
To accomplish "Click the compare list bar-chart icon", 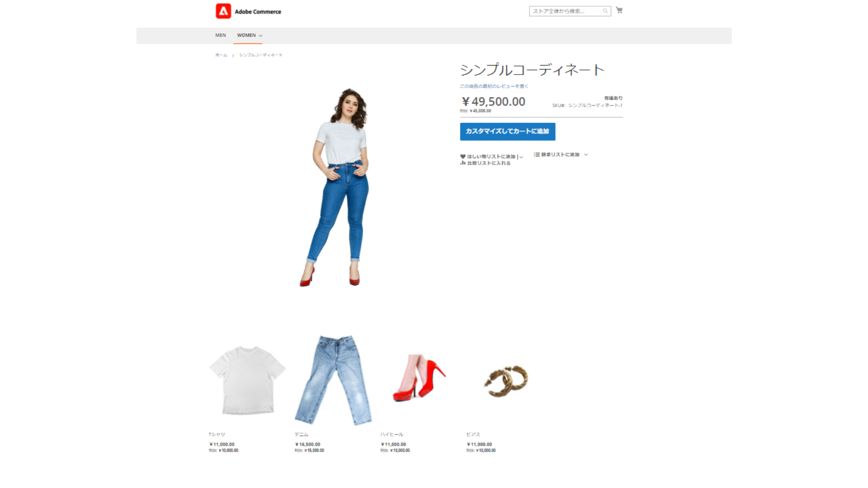I will pyautogui.click(x=462, y=163).
